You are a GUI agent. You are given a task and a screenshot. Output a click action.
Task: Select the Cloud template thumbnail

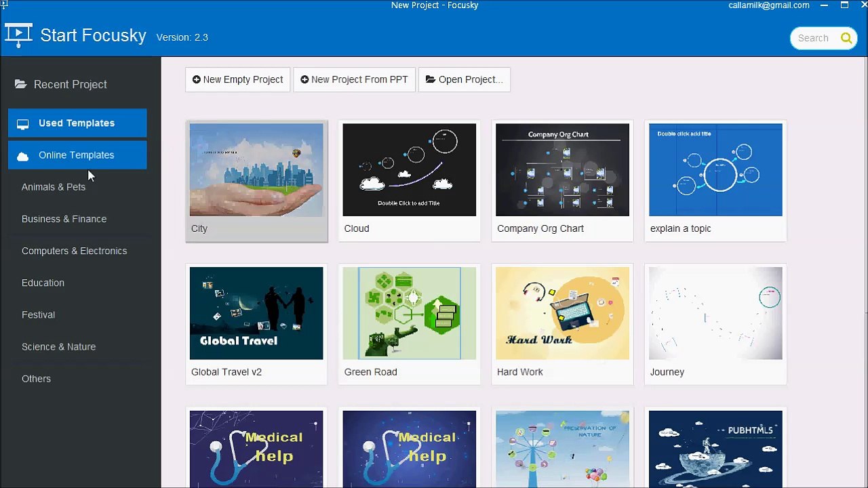pos(410,169)
